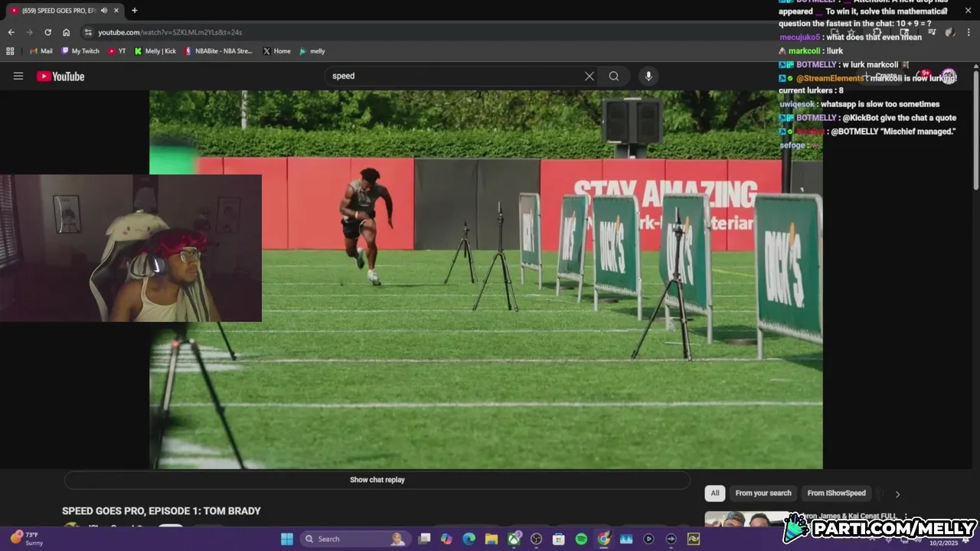The width and height of the screenshot is (980, 551).
Task: Open the LeBron James & Kai Cenat thumbnail
Action: tap(747, 519)
